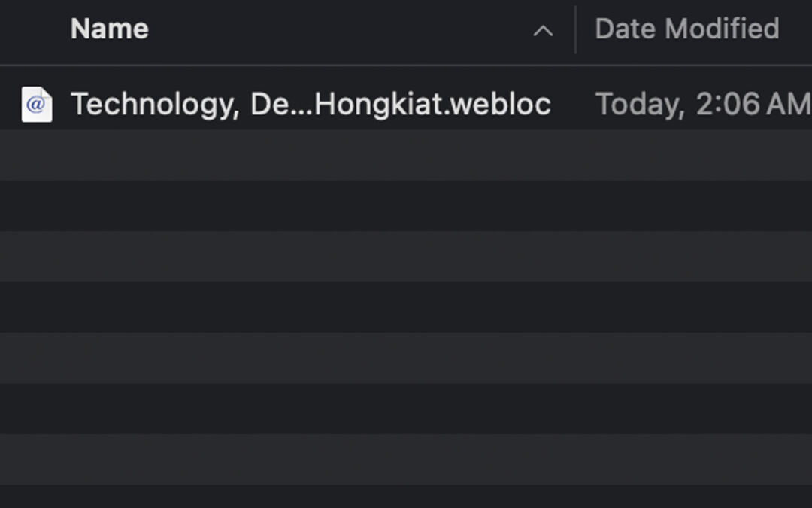Screen dimensions: 812x508
Task: Click header space left of Name label
Action: click(x=34, y=30)
